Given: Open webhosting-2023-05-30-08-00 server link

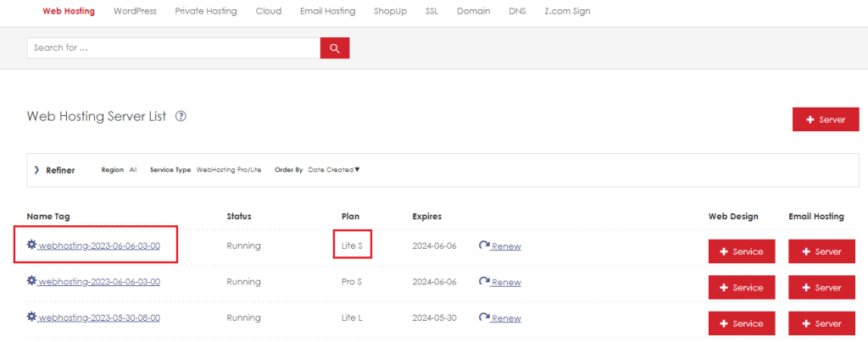Looking at the screenshot, I should (99, 317).
